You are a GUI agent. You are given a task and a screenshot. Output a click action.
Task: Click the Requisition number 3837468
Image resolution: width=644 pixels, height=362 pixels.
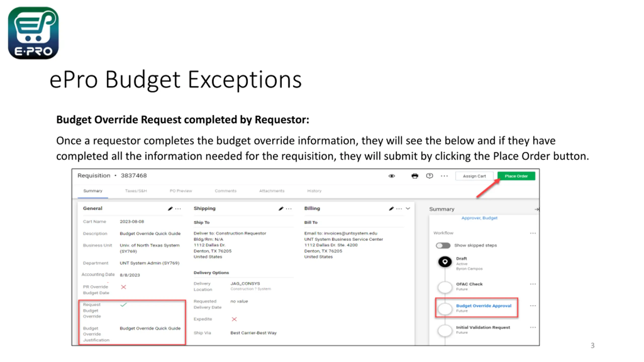(134, 175)
